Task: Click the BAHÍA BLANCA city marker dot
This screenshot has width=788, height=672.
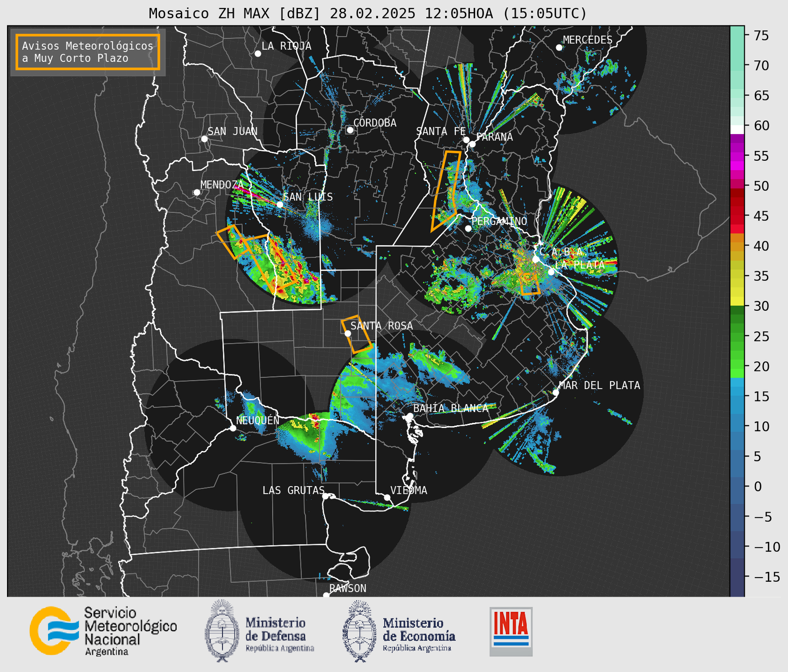Action: click(410, 415)
